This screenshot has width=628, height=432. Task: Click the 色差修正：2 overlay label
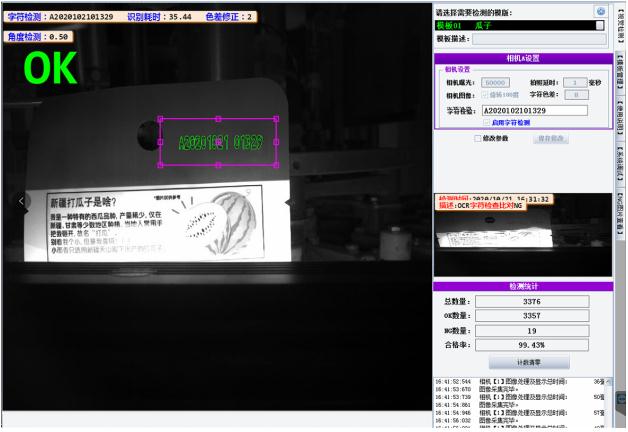(229, 17)
